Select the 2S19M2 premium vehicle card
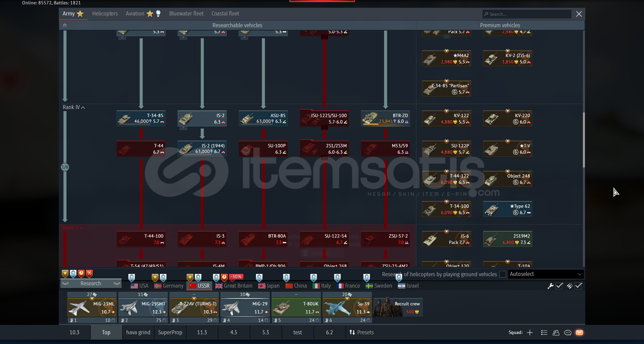The image size is (644, 344). (x=508, y=239)
